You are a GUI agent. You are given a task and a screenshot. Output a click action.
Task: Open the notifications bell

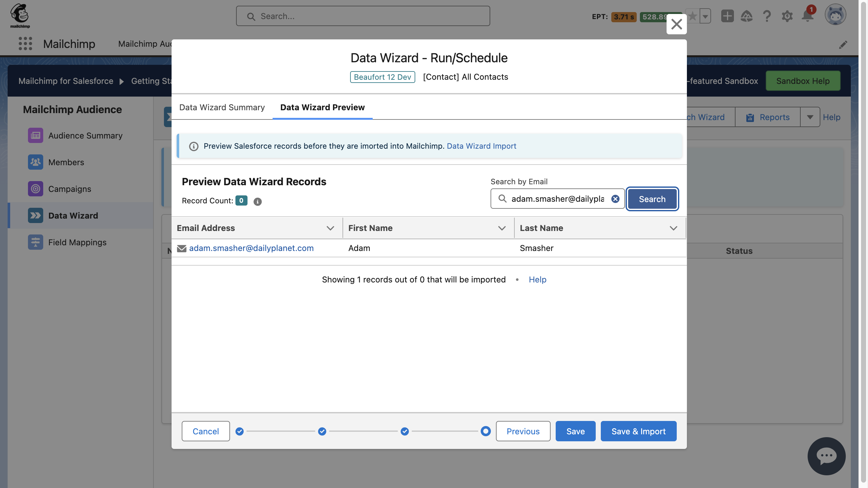pyautogui.click(x=808, y=16)
